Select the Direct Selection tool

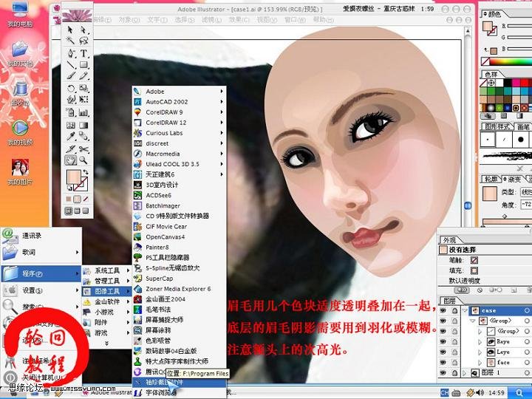coord(83,30)
